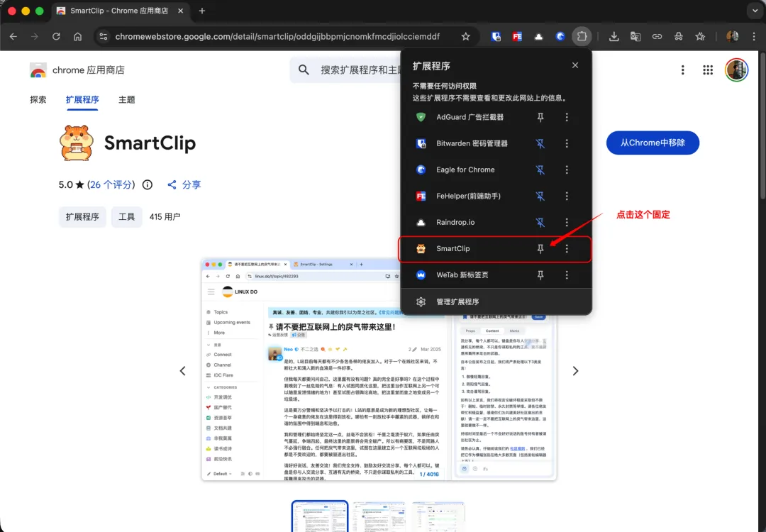The image size is (766, 532).
Task: Open Chrome three-dot menu in toolbar
Action: pos(754,36)
